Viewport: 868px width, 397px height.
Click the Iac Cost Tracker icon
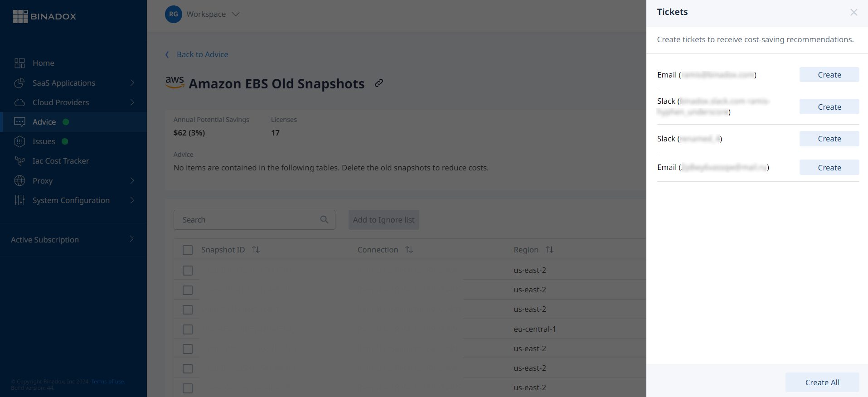[x=19, y=161]
